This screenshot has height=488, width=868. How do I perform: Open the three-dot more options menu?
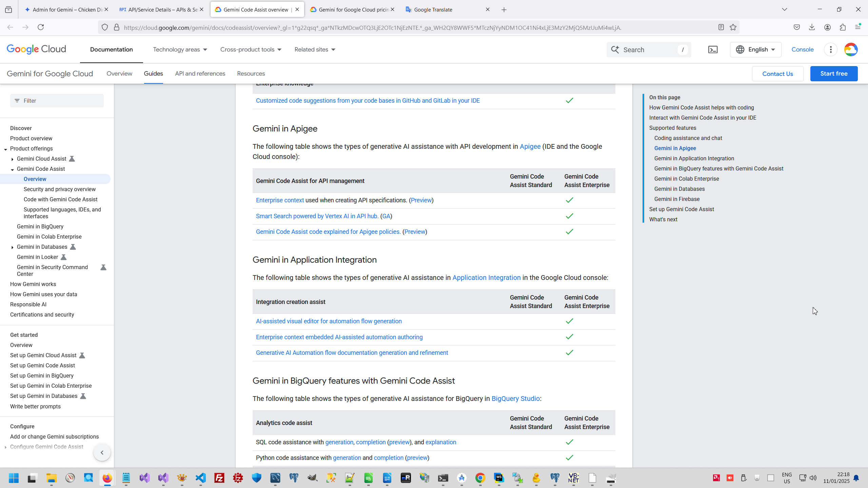click(x=831, y=50)
